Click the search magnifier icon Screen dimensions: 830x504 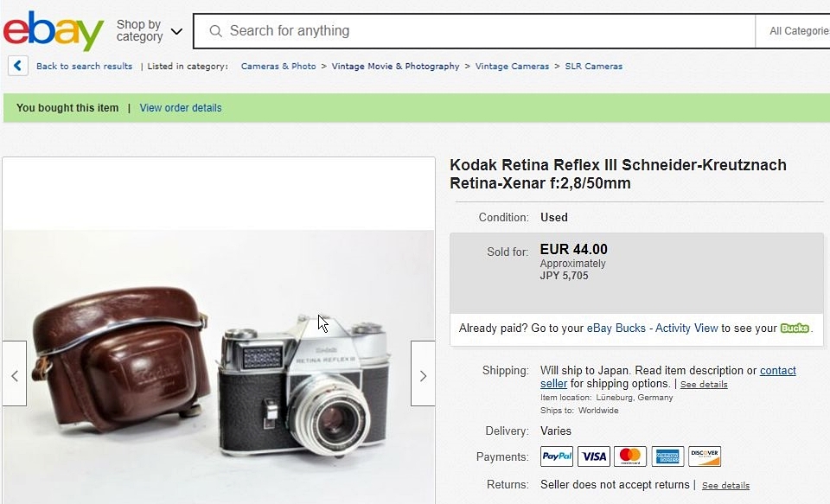(216, 31)
